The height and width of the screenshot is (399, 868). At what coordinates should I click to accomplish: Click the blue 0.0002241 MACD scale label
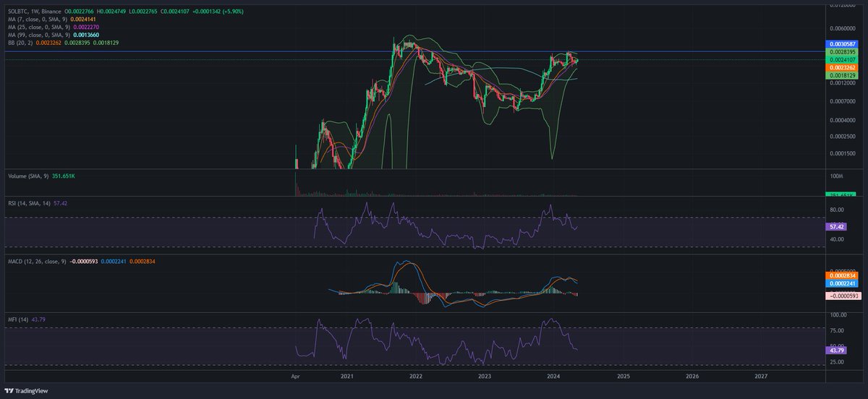pyautogui.click(x=842, y=284)
